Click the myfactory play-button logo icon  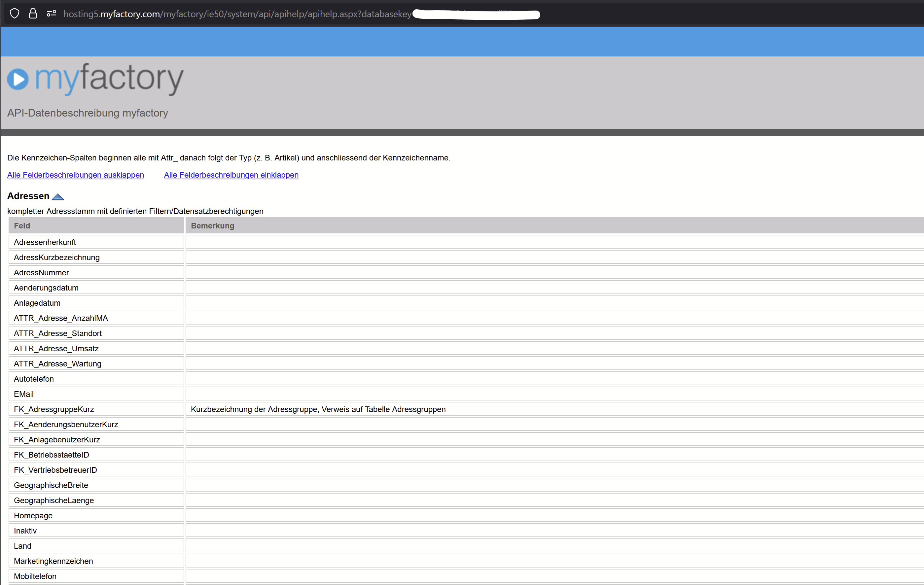pos(18,79)
